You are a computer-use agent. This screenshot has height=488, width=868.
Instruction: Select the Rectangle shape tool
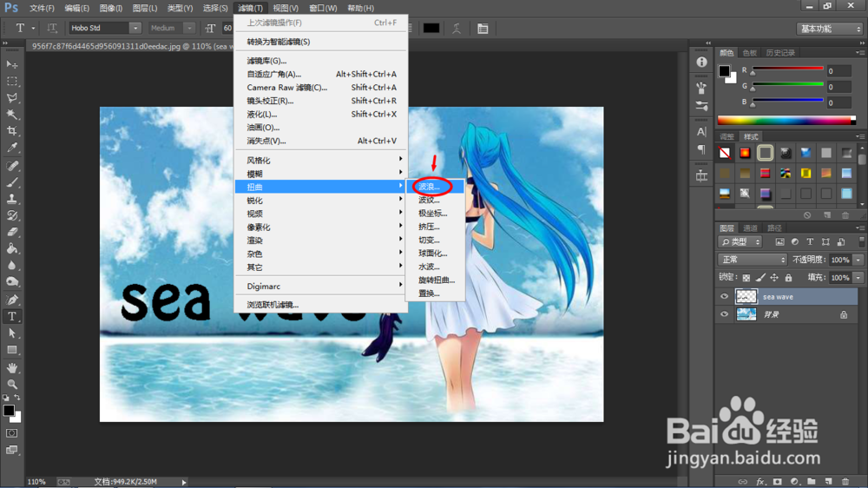tap(11, 350)
